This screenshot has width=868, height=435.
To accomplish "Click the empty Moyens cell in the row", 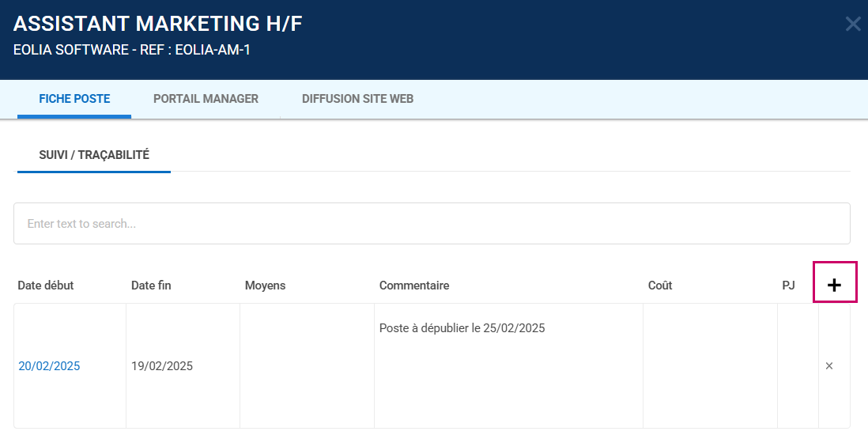I will click(307, 366).
